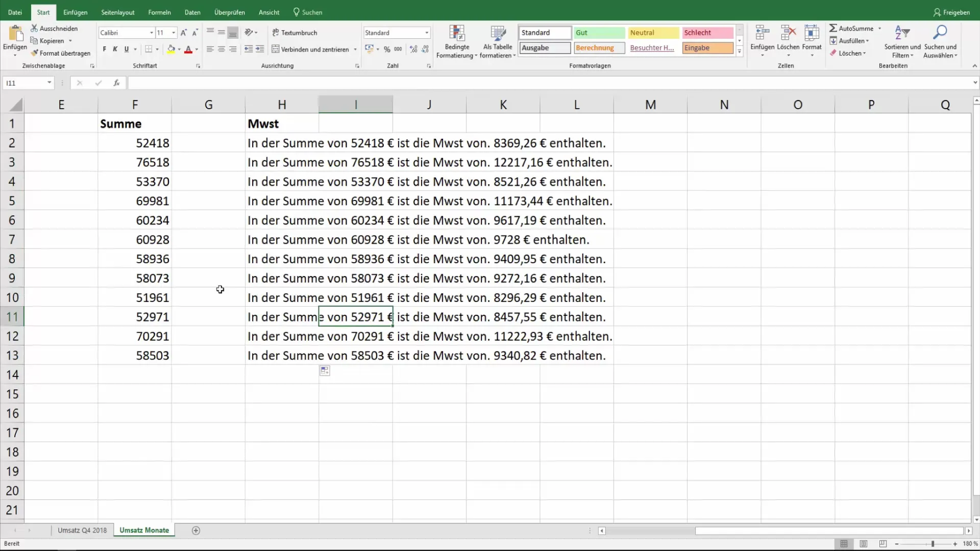Switch to Seitenlayout view in status bar
980x551 pixels.
[863, 544]
